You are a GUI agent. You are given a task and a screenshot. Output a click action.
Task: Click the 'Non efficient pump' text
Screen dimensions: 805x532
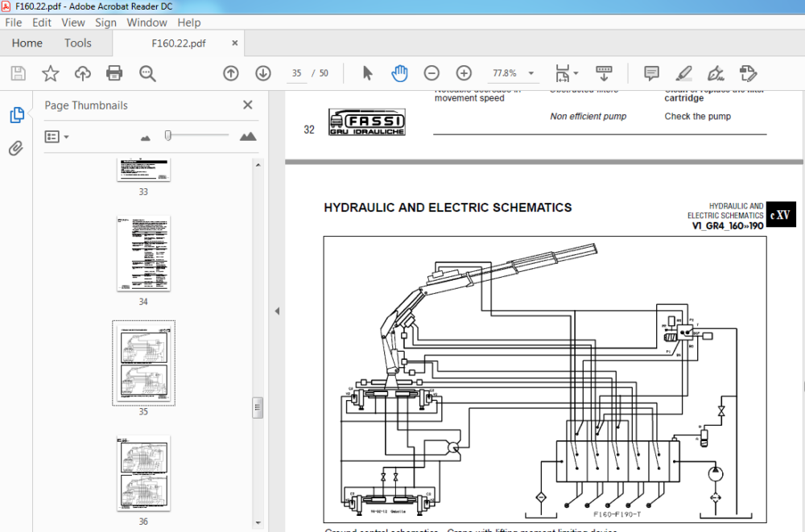pos(588,117)
